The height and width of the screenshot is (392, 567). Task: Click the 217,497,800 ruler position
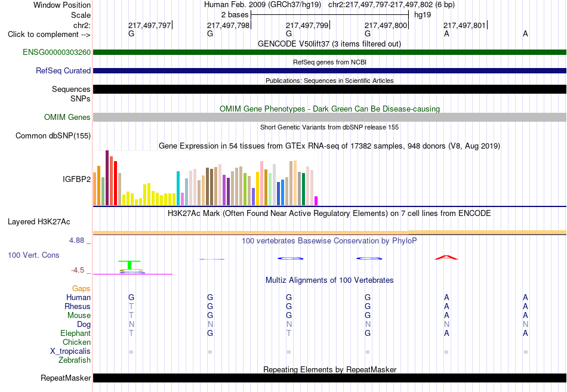386,25
